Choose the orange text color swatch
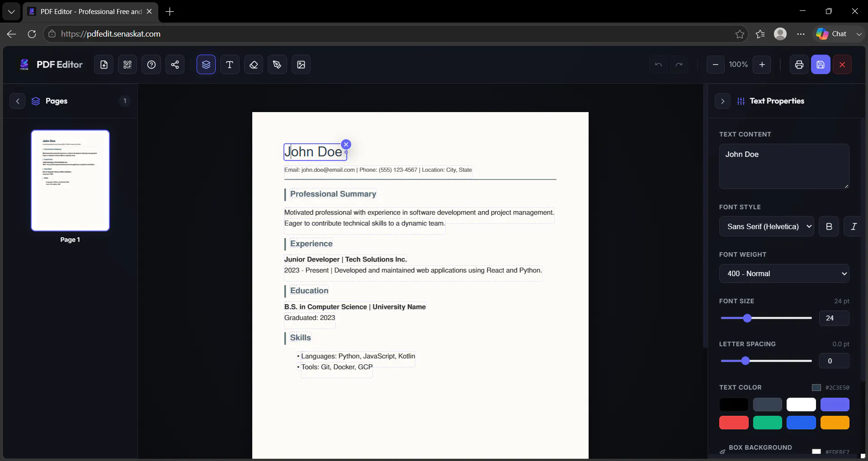 click(835, 423)
